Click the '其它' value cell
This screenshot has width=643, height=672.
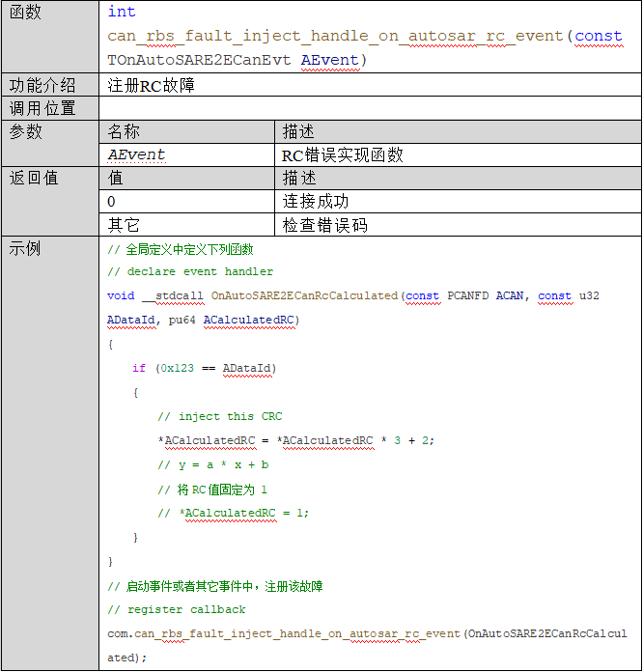point(187,224)
